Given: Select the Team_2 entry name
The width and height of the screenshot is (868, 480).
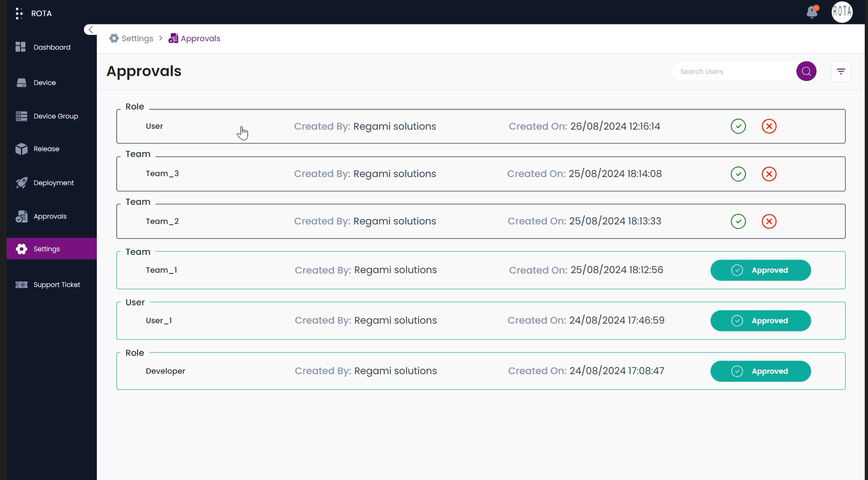Looking at the screenshot, I should pyautogui.click(x=162, y=221).
